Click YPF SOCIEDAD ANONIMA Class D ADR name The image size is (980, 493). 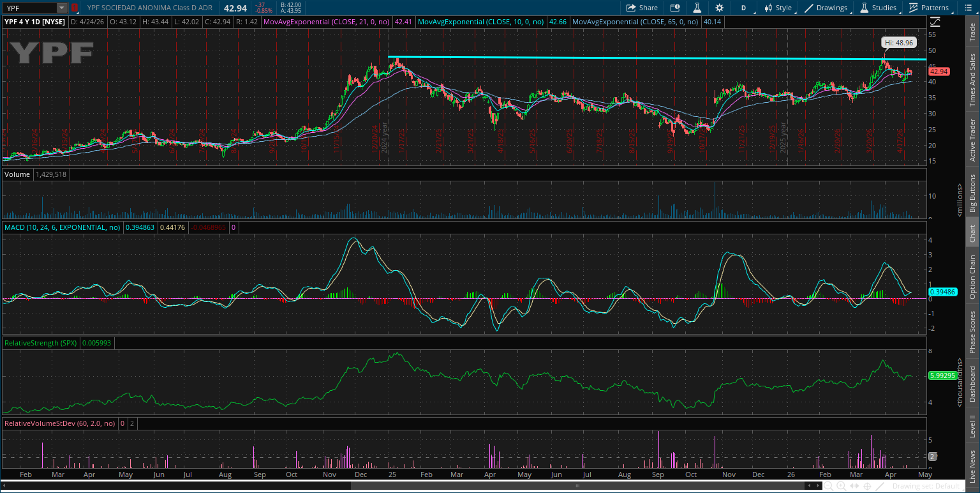click(x=151, y=8)
